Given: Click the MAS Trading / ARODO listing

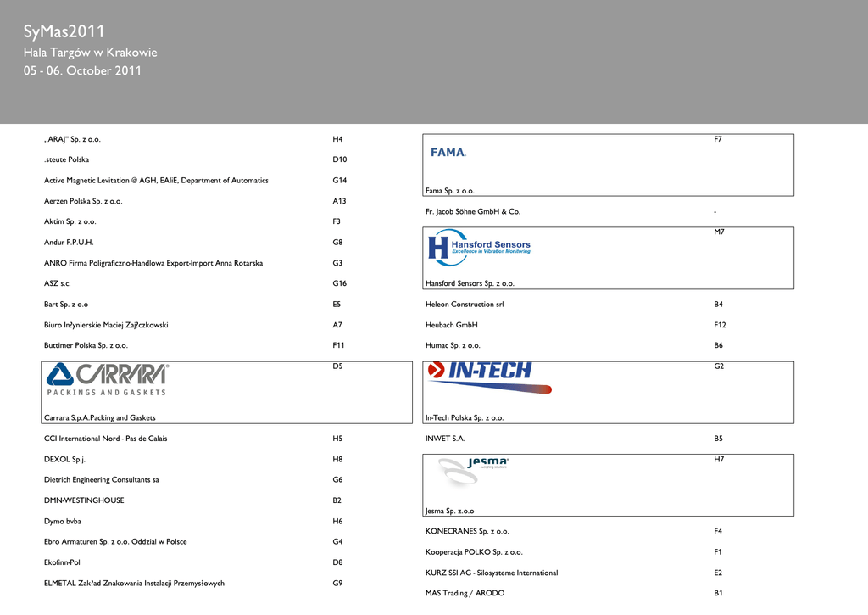Looking at the screenshot, I should coord(465,593).
